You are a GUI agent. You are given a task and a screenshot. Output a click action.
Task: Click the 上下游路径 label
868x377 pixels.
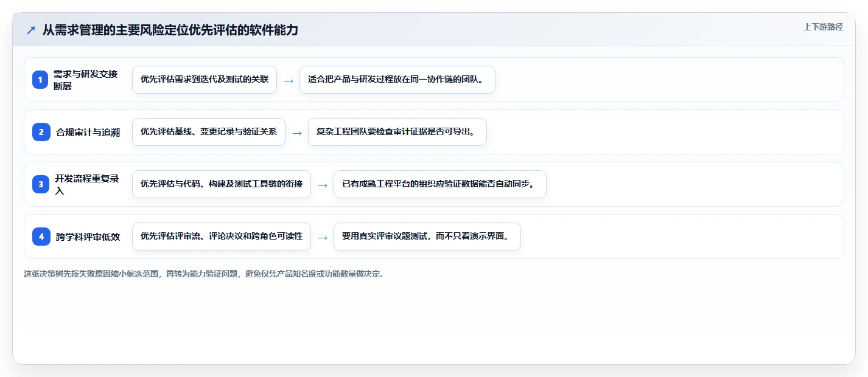click(x=823, y=27)
